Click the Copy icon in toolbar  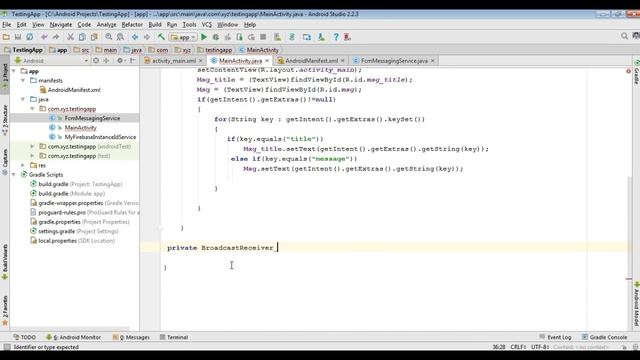[x=82, y=37]
